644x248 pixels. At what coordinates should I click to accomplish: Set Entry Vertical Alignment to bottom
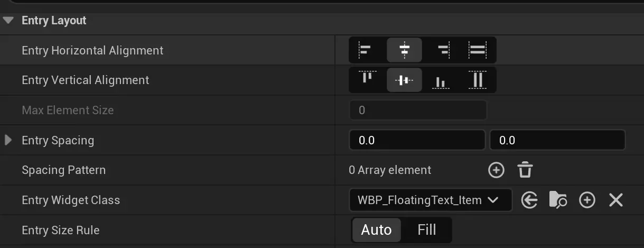[441, 80]
